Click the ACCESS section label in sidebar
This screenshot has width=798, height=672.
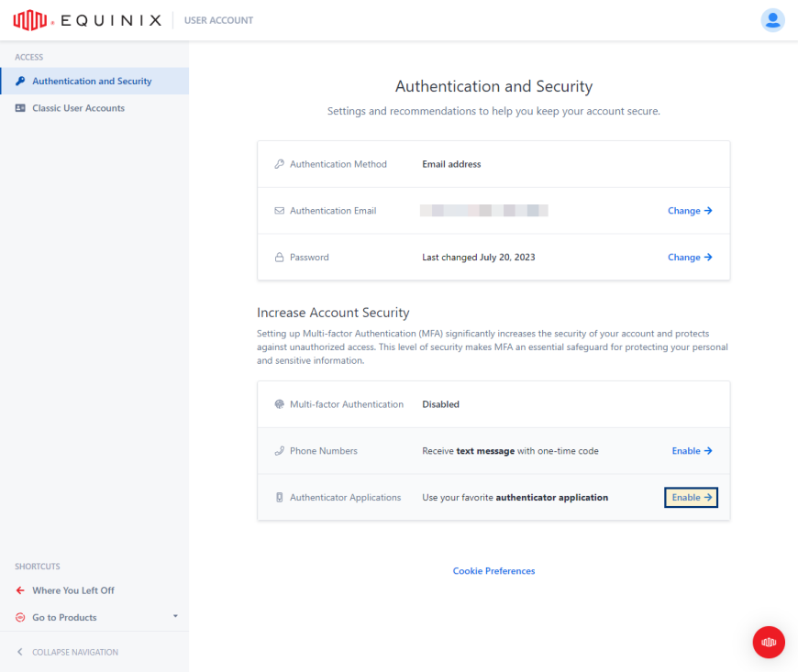(29, 57)
